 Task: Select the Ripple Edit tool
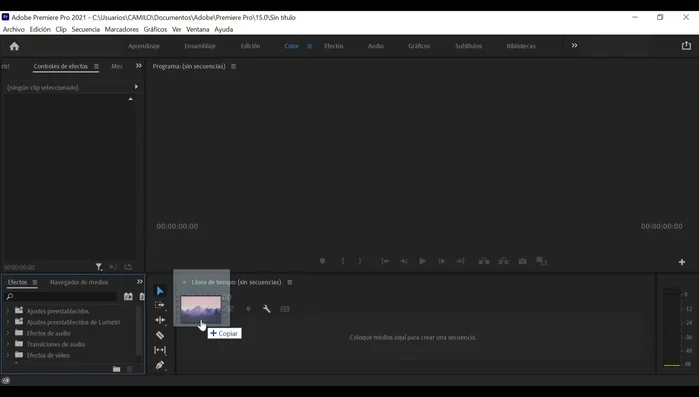[x=160, y=320]
